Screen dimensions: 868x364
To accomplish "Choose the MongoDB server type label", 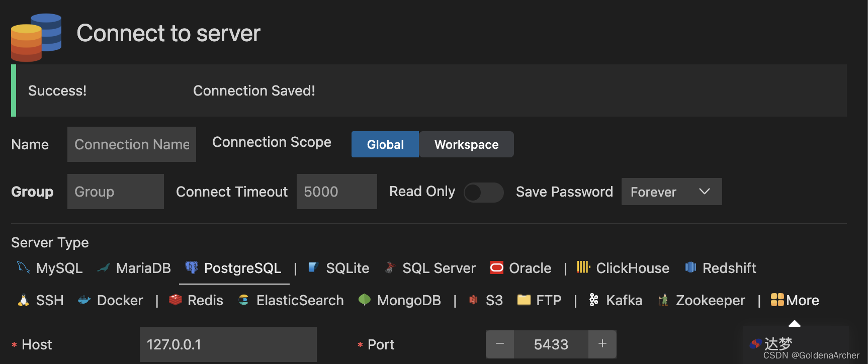I will tap(409, 300).
